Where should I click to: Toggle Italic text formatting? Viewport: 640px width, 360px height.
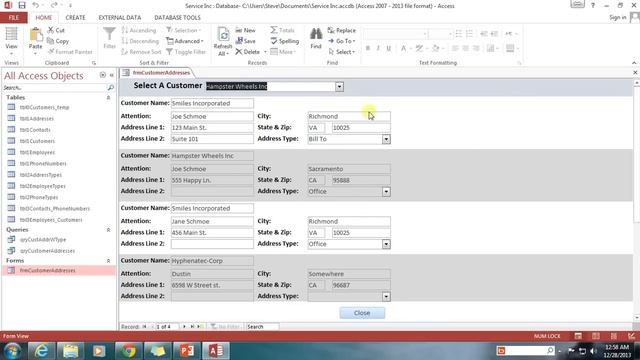[x=378, y=48]
